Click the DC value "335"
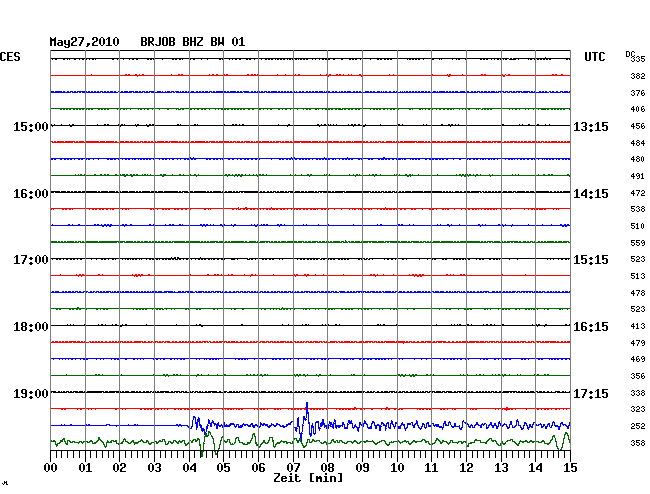This screenshot has height=494, width=650. click(638, 59)
